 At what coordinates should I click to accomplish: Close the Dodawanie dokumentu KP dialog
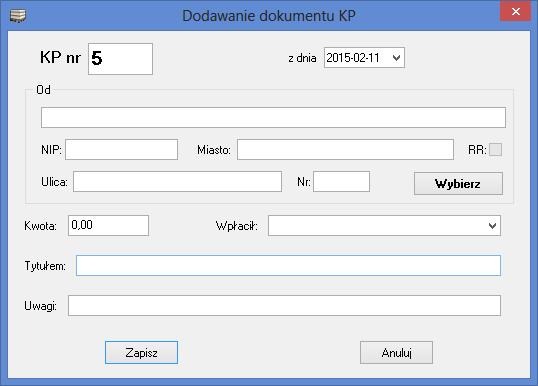(x=515, y=12)
